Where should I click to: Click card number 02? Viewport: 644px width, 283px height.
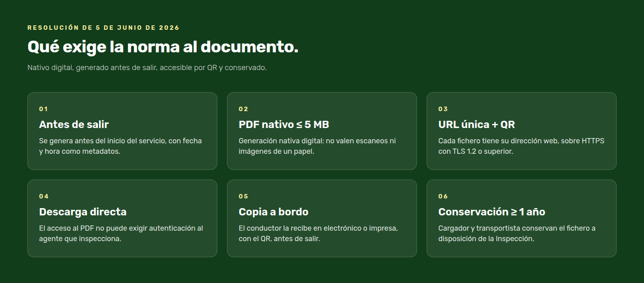pyautogui.click(x=244, y=109)
